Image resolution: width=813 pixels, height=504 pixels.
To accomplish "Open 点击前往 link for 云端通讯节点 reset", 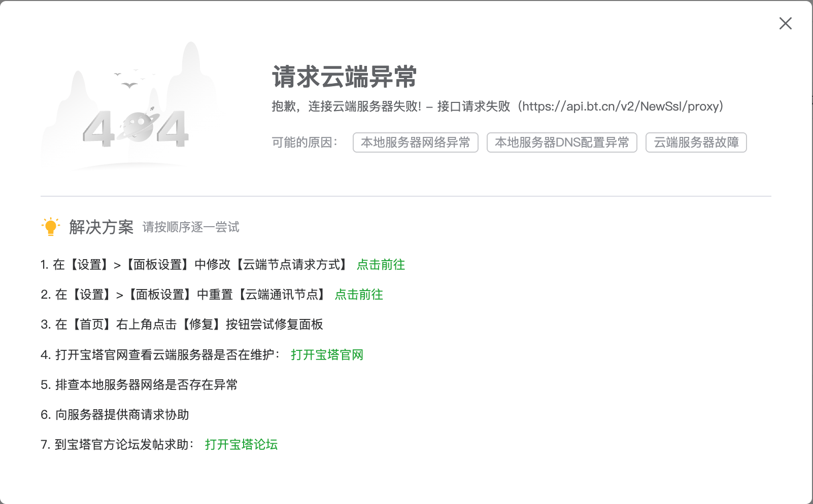I will (x=359, y=295).
